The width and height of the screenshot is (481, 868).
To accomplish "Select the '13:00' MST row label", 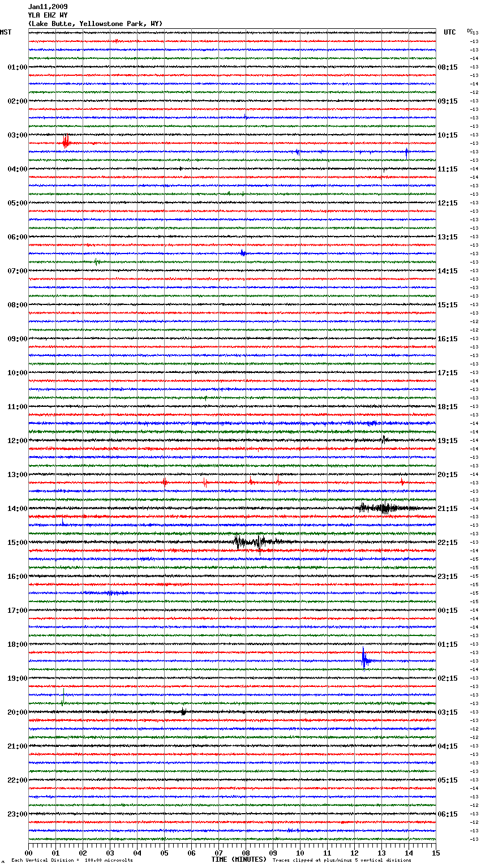I will 17,475.
